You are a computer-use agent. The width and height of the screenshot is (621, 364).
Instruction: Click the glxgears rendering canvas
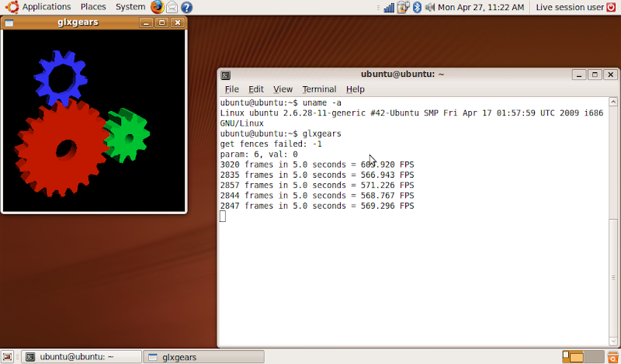coord(94,120)
